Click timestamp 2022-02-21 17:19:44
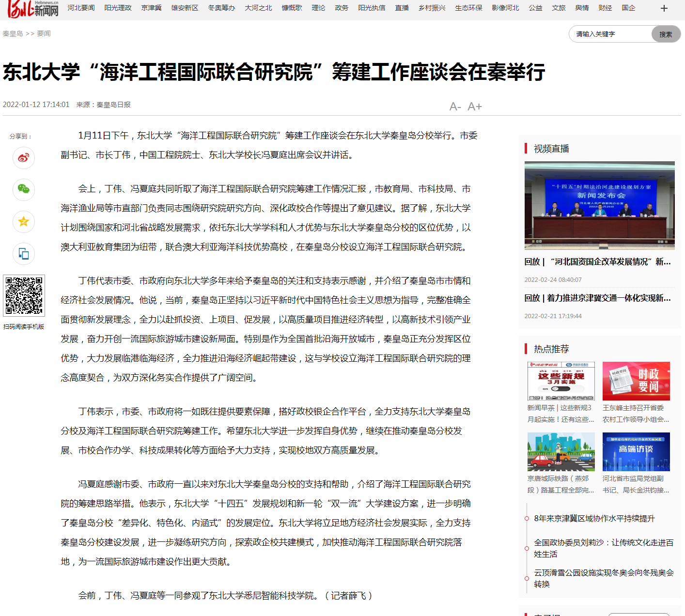 (x=553, y=316)
